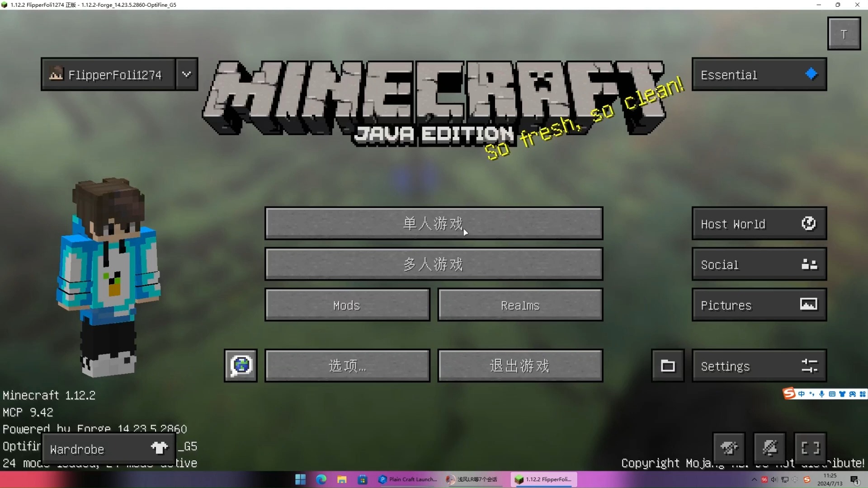This screenshot has height=488, width=868.
Task: Click Host World button
Action: point(759,223)
